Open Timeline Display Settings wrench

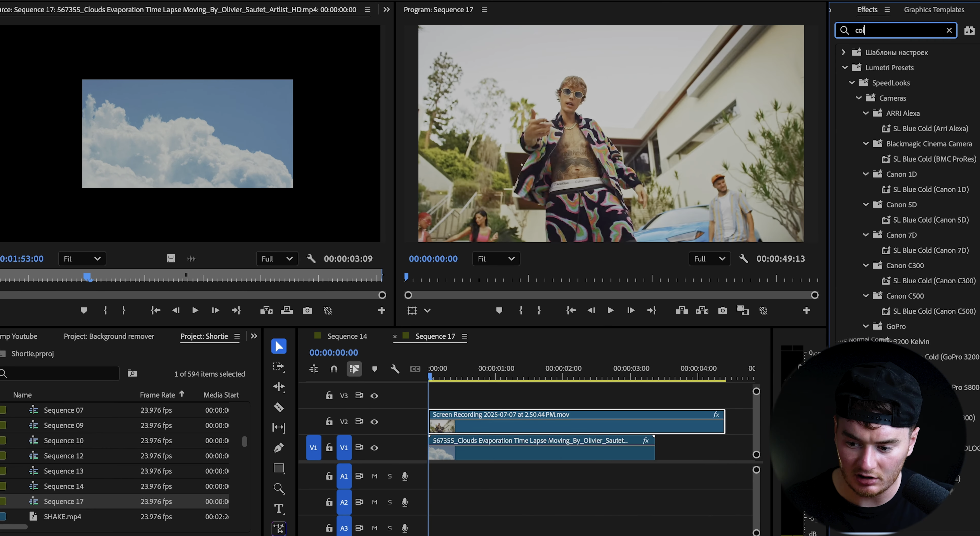coord(395,368)
